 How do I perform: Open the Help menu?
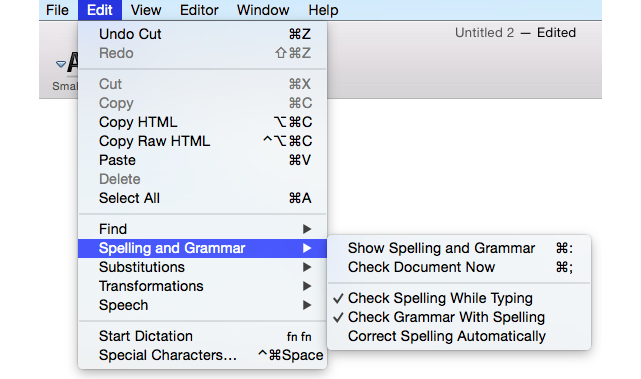[323, 10]
